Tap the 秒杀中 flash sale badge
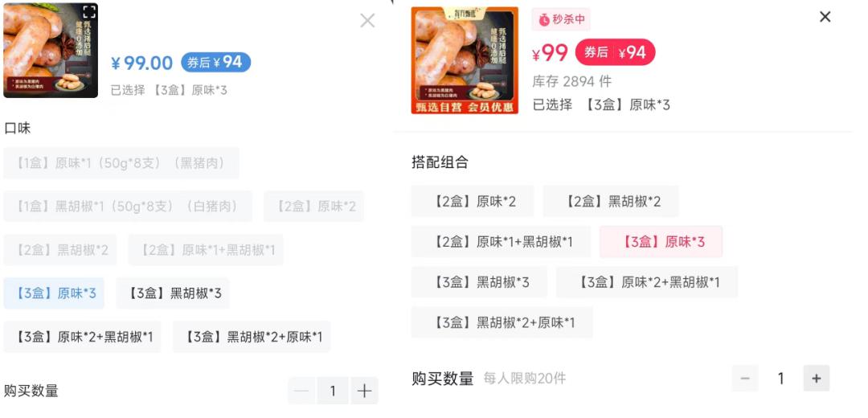Viewport: 868px width, 418px height. click(561, 19)
